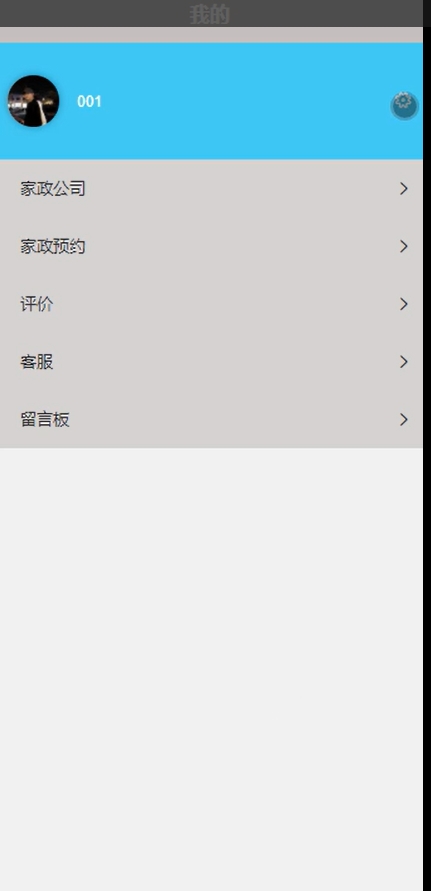The width and height of the screenshot is (431, 891).
Task: Open the 家政预约 menu label
Action: tap(53, 247)
